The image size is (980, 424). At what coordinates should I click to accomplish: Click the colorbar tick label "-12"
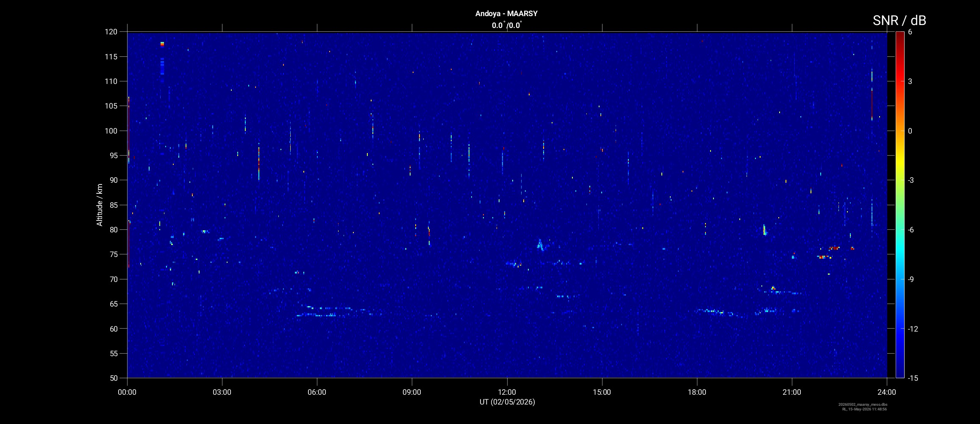click(x=913, y=329)
